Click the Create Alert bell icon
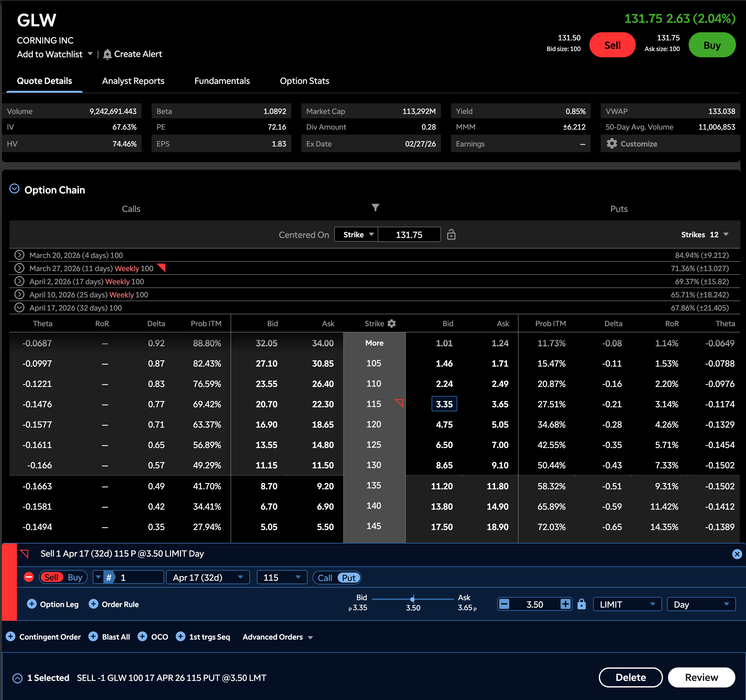 [x=107, y=54]
